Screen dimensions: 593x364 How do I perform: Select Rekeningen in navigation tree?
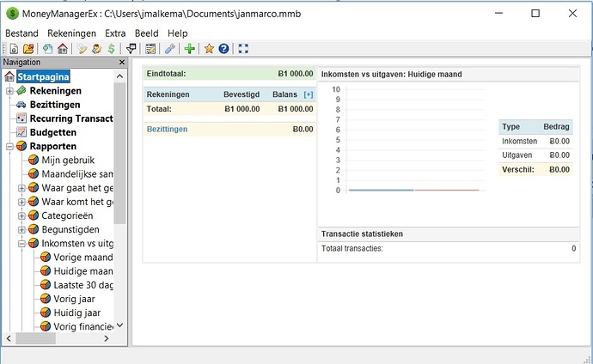coord(55,91)
